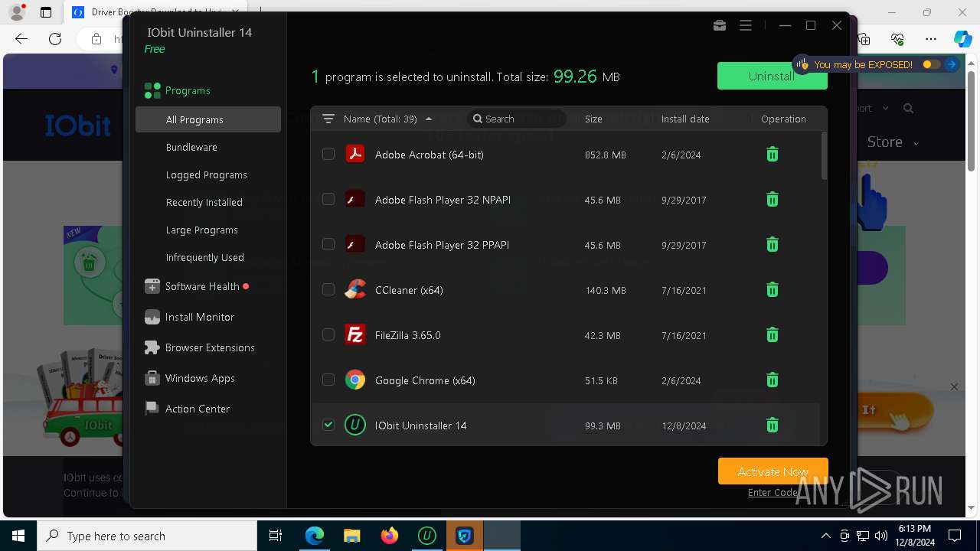
Task: Click the green Uninstall button
Action: (x=772, y=76)
